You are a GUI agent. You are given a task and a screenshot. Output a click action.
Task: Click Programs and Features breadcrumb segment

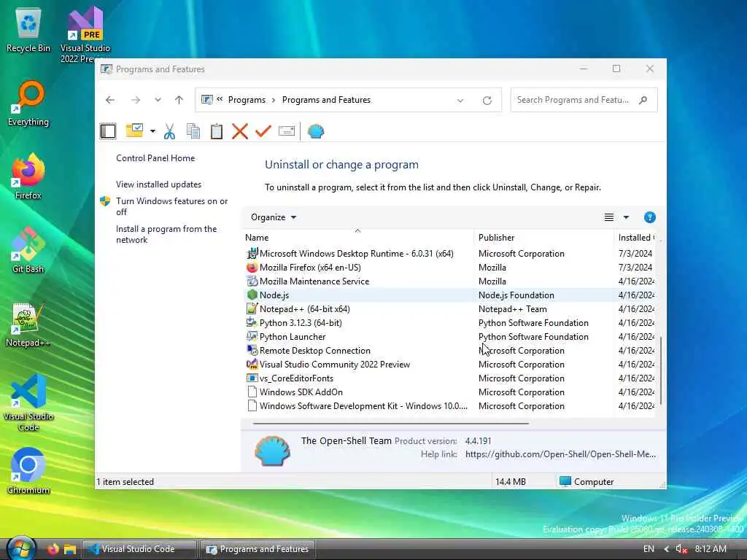point(326,100)
